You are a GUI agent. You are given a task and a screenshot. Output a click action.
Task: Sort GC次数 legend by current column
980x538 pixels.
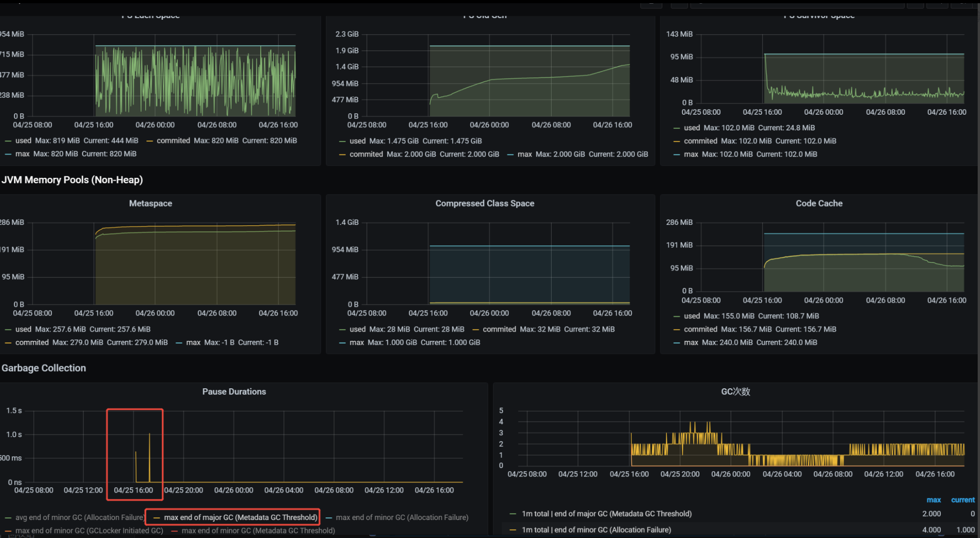pyautogui.click(x=962, y=500)
